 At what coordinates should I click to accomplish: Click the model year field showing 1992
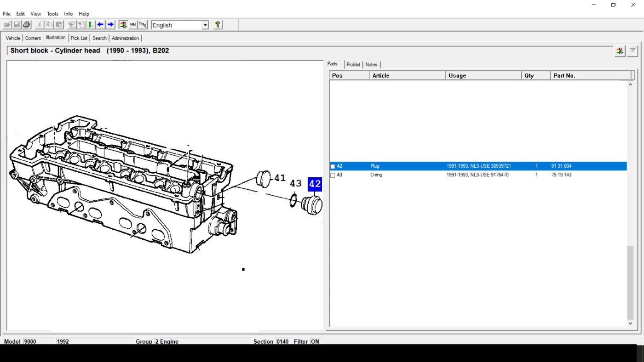[94, 341]
